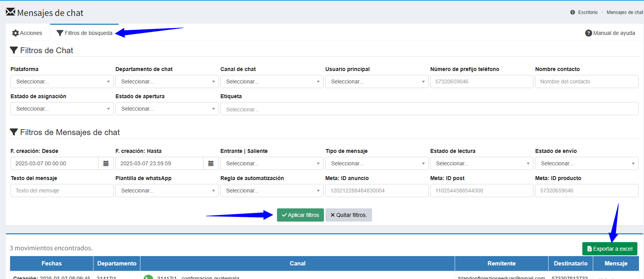The image size is (644, 279).
Task: Focus Número de prefijo teléfono field
Action: click(x=482, y=81)
